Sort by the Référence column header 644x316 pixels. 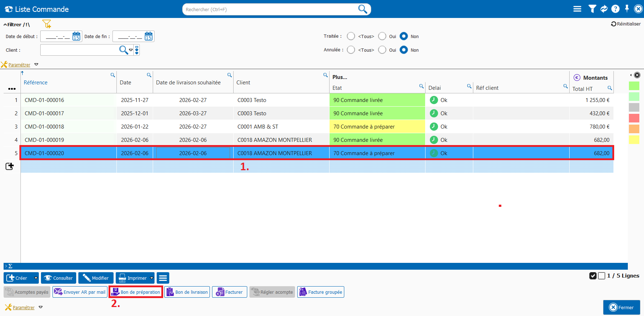click(36, 83)
